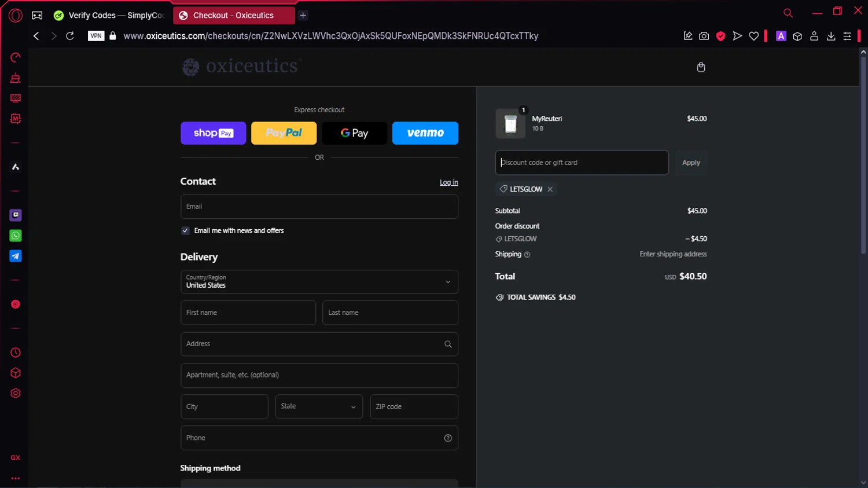Viewport: 868px width, 488px height.
Task: Open the extensions cube icon
Action: pos(797,36)
